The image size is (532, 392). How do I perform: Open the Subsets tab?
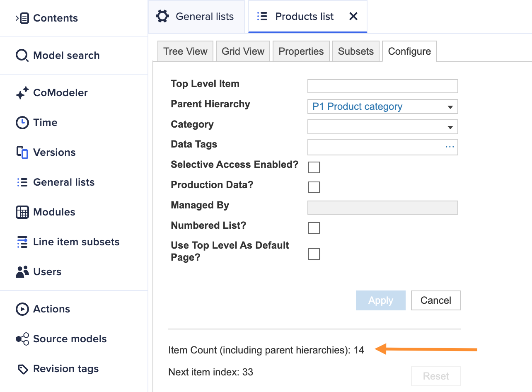(355, 51)
